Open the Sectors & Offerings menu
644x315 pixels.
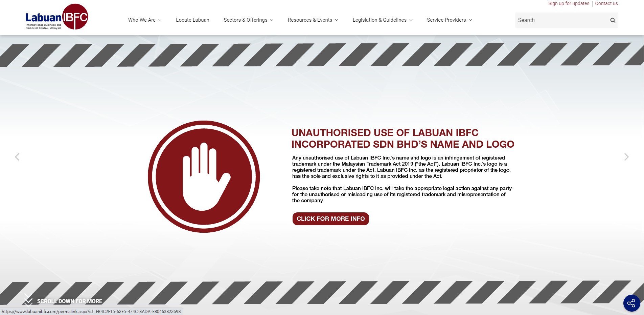(246, 20)
